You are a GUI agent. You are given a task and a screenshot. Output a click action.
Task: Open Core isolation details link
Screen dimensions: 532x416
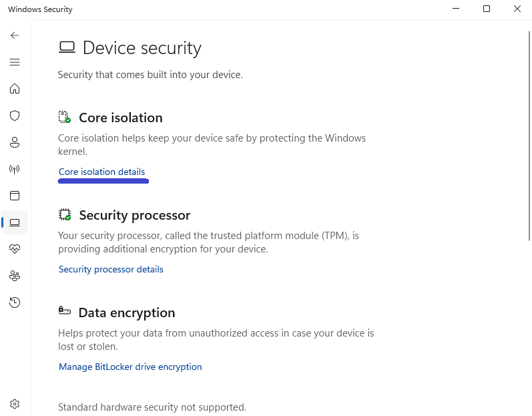tap(101, 172)
